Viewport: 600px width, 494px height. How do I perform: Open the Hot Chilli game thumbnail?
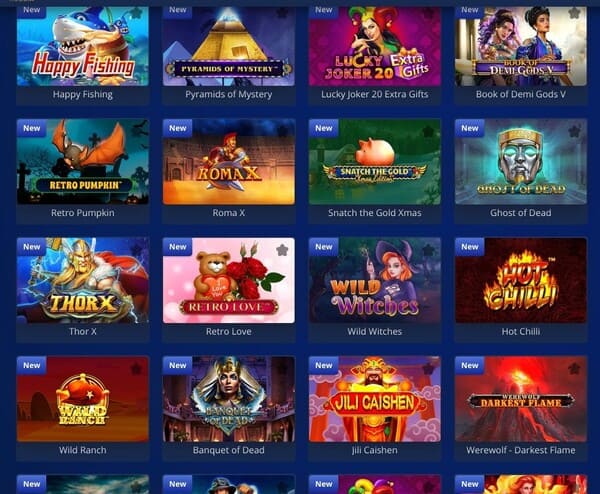[x=521, y=280]
